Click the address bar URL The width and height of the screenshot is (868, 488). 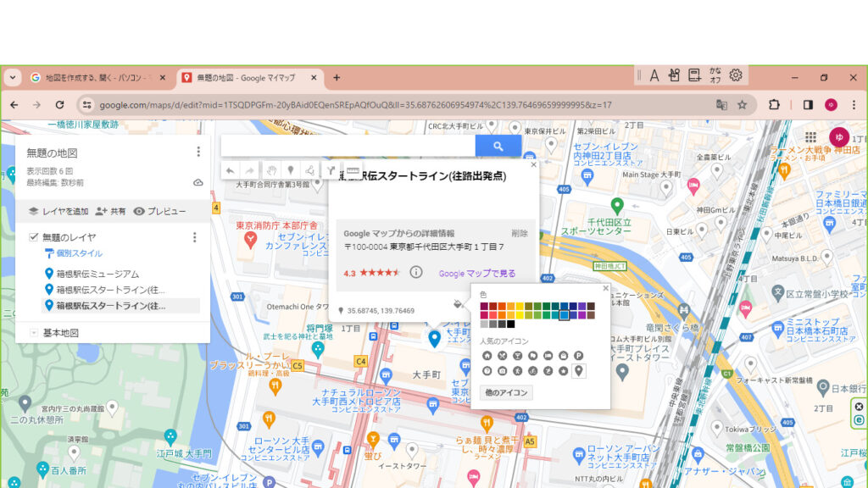(355, 104)
